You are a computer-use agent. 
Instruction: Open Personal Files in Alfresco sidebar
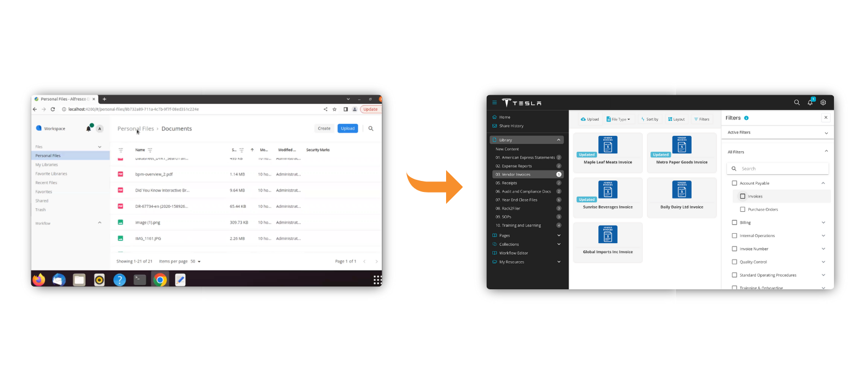(70, 156)
